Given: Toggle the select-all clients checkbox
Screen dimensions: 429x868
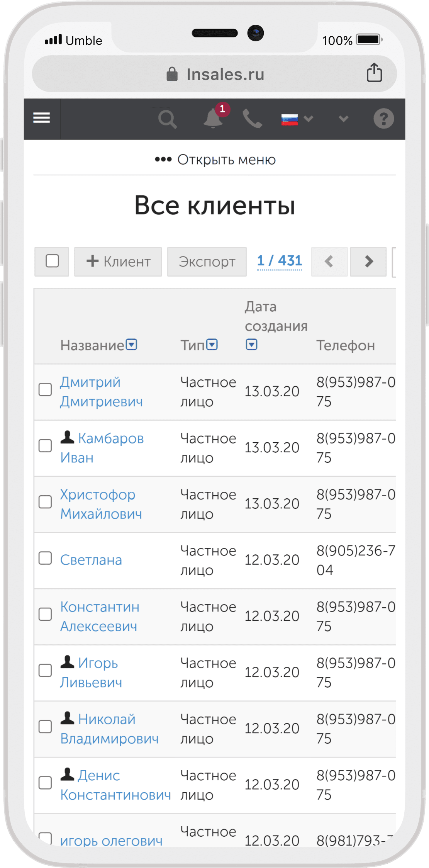Looking at the screenshot, I should tap(52, 261).
